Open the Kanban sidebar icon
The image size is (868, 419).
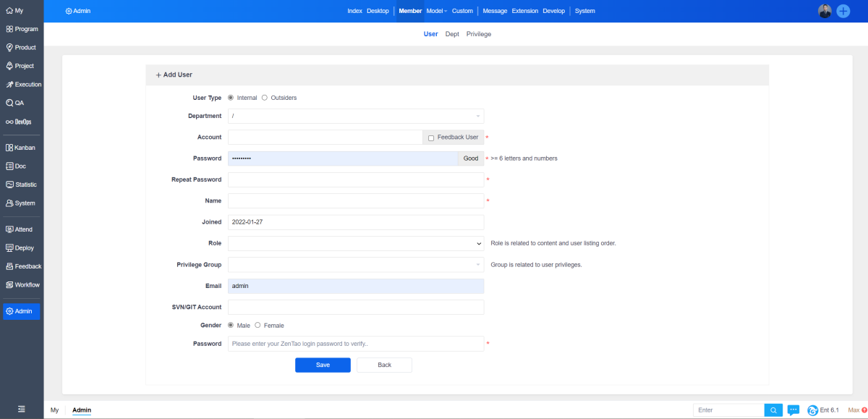point(9,148)
